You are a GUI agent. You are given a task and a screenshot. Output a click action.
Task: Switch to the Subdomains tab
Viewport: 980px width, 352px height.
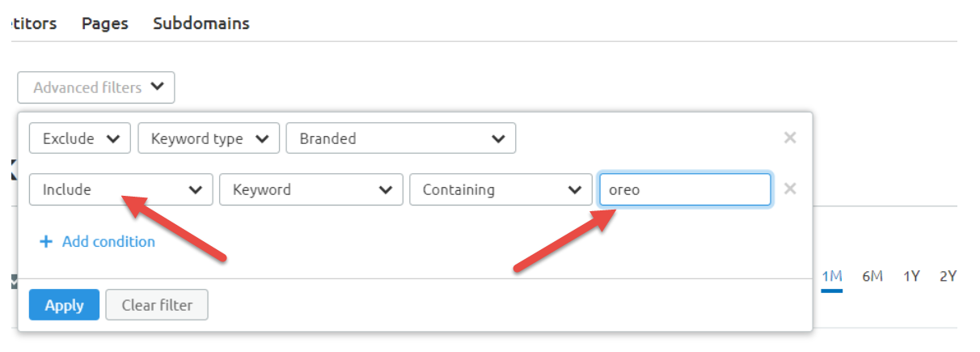201,23
